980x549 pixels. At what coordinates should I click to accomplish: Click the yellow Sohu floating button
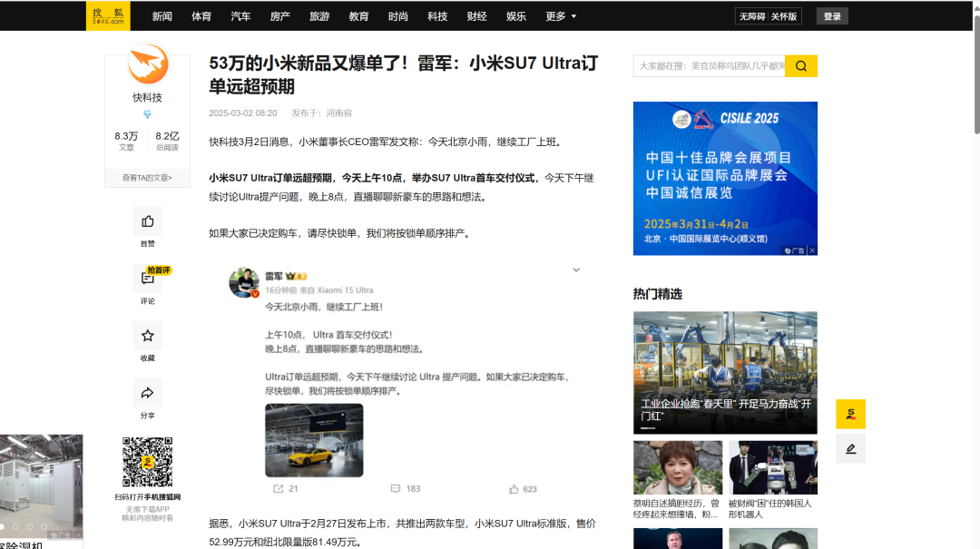[850, 414]
